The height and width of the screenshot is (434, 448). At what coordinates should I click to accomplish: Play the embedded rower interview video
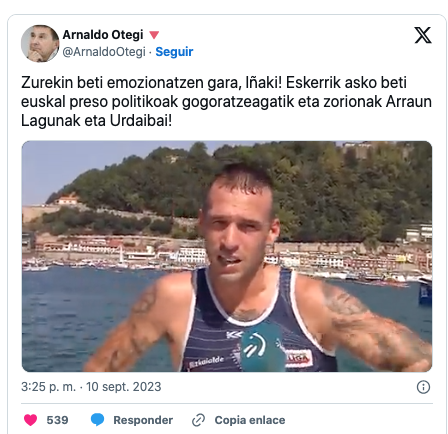click(x=227, y=256)
